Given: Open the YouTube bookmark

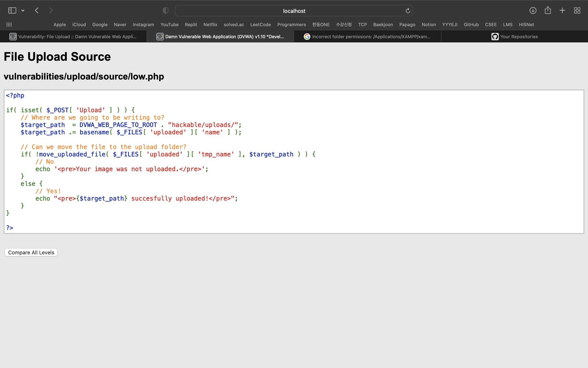Looking at the screenshot, I should coord(169,25).
